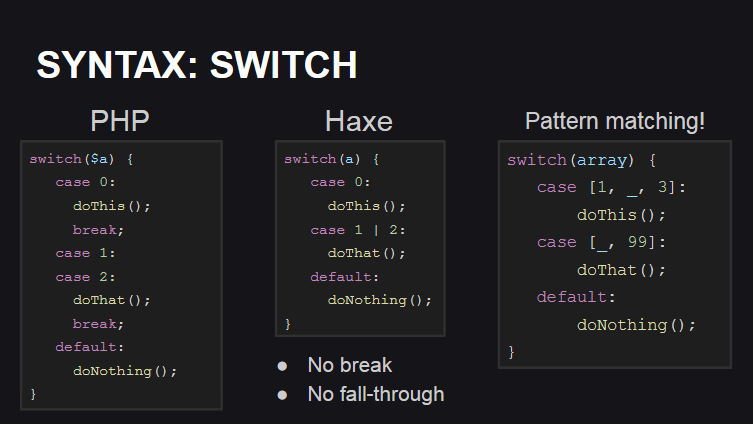Select "doThis();" in the Haxe code block
Viewport: 753px width, 424px height.
pos(366,206)
